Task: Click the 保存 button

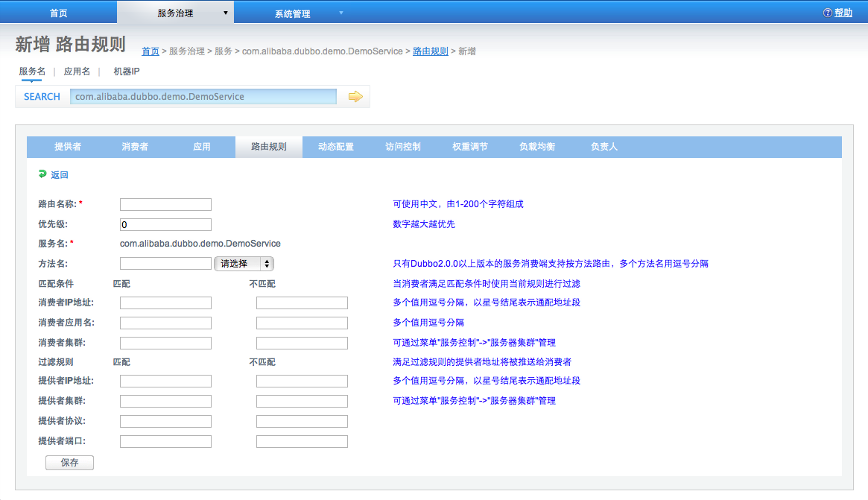Action: pos(70,462)
